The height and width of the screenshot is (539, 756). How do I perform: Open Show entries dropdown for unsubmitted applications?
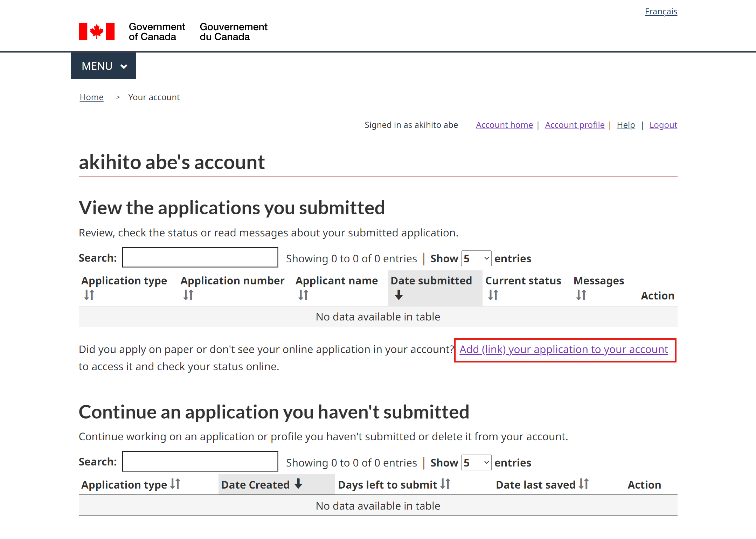coord(476,463)
